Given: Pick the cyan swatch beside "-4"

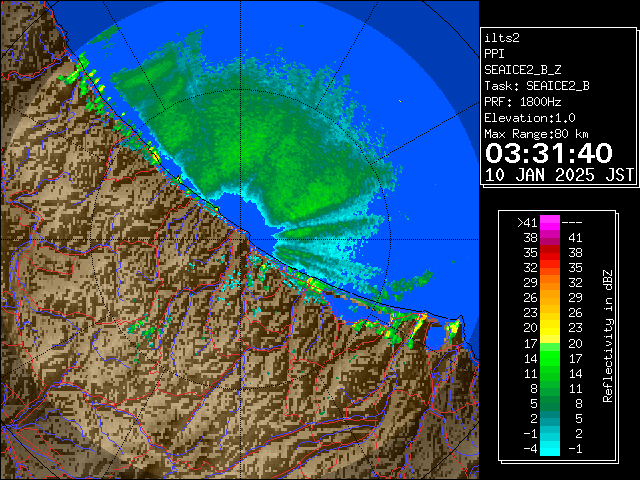Looking at the screenshot, I should 550,449.
